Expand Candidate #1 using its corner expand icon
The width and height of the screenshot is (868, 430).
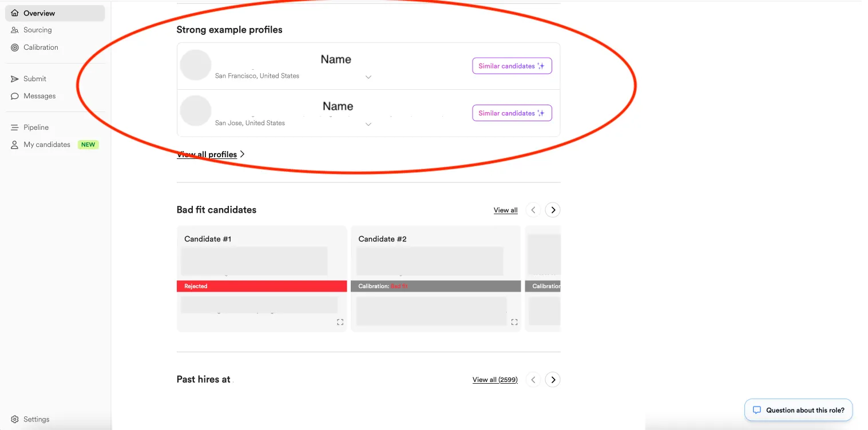(340, 322)
